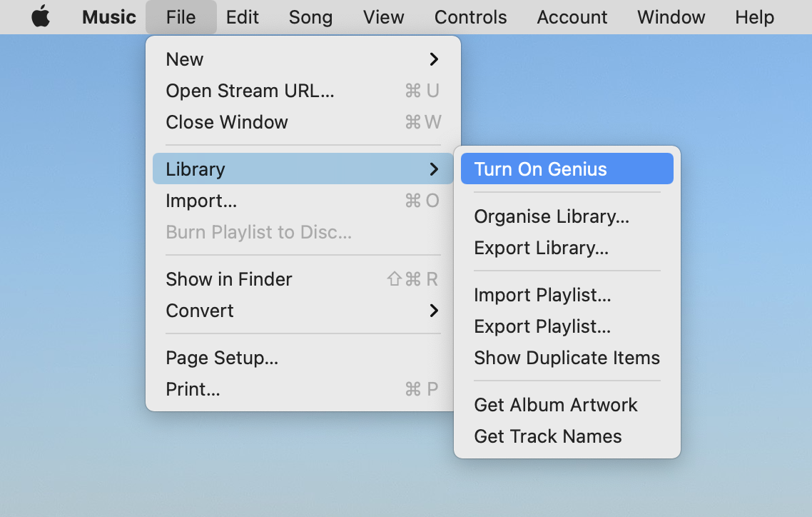Open the Controls menu
This screenshot has width=812, height=517.
point(470,16)
